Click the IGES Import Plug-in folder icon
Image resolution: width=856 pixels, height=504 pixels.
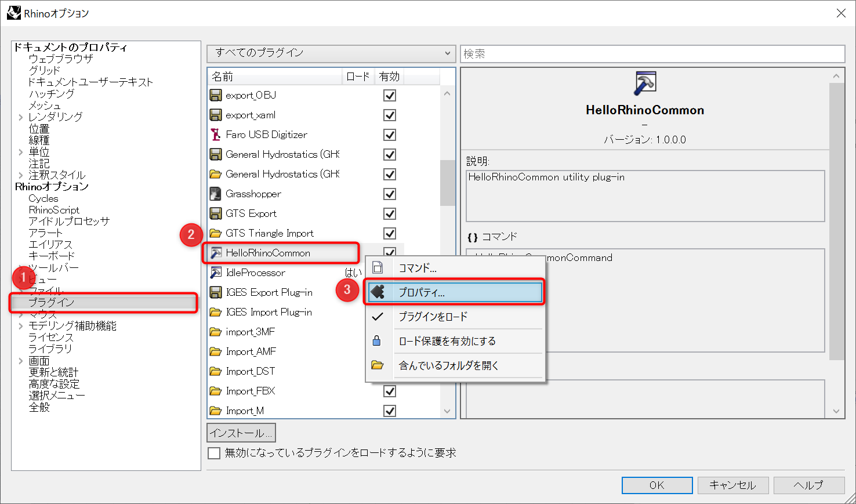point(216,312)
